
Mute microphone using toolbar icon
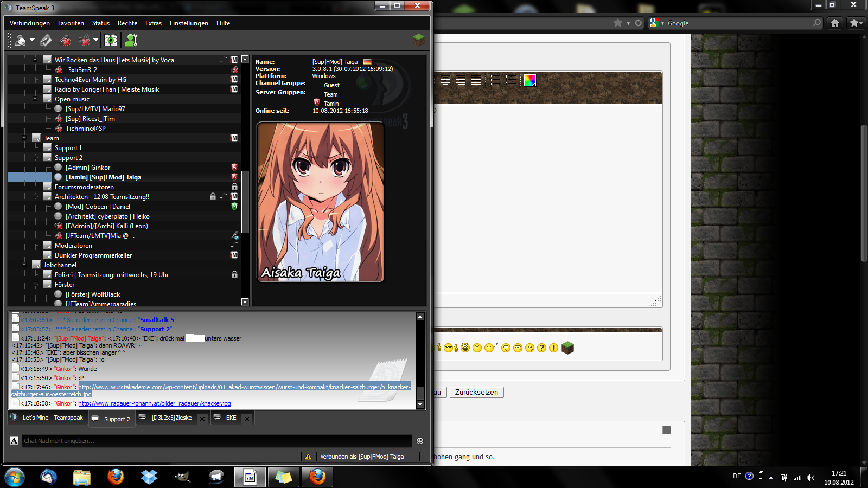click(65, 40)
